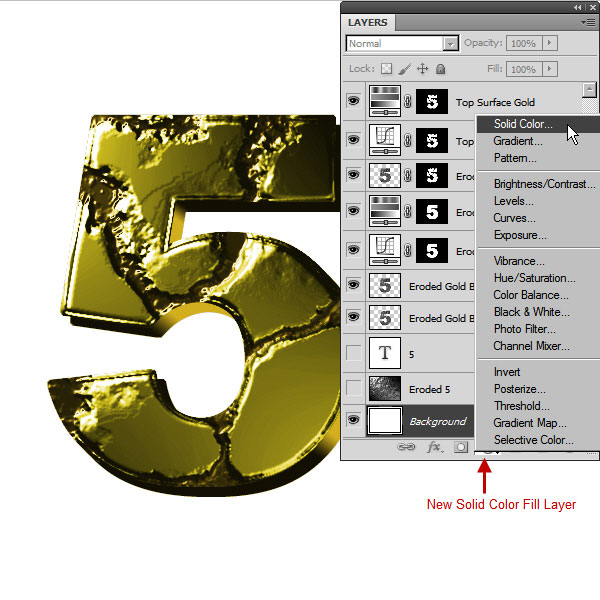This screenshot has height=600, width=600.
Task: Open the Fill slider arrow
Action: pos(549,69)
